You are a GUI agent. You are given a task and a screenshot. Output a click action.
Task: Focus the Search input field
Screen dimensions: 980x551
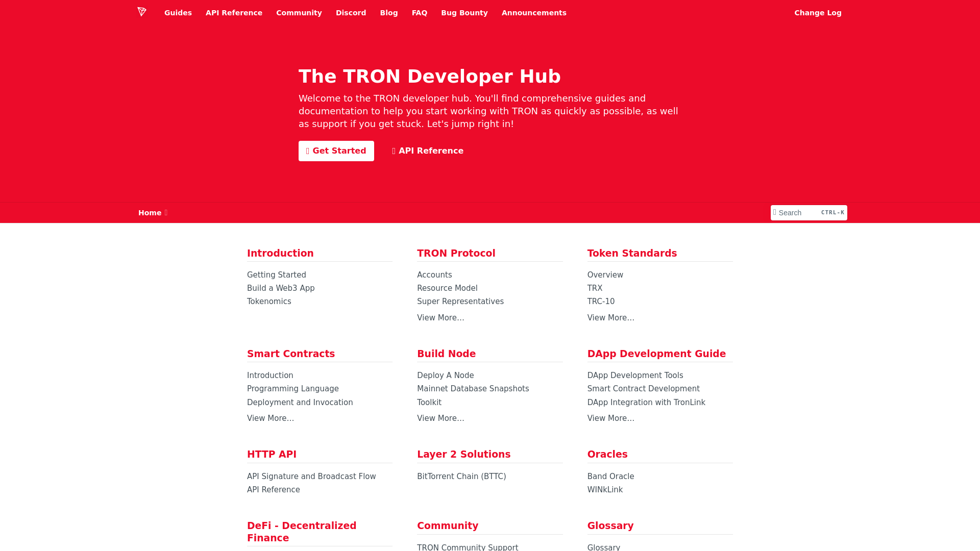coord(809,213)
